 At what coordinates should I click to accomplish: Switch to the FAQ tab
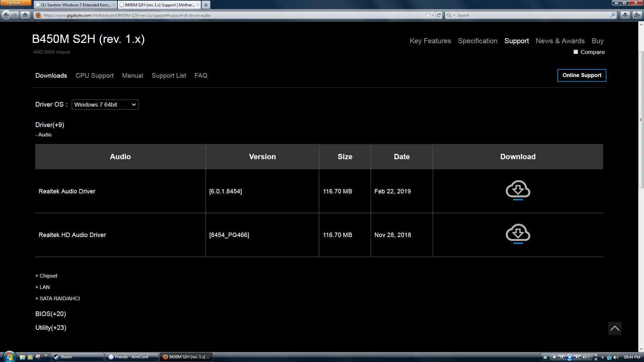coord(201,76)
